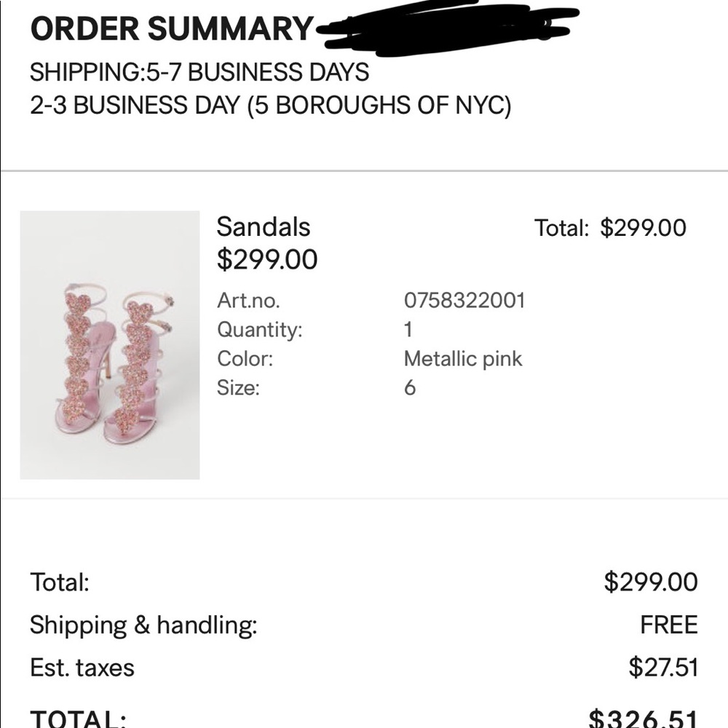Click the Shipping & handling label

(143, 625)
